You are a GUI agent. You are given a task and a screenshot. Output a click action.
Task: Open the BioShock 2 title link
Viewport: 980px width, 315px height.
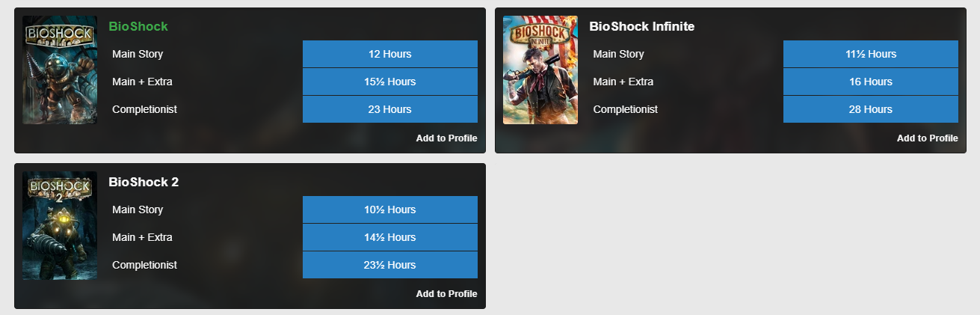coord(144,182)
